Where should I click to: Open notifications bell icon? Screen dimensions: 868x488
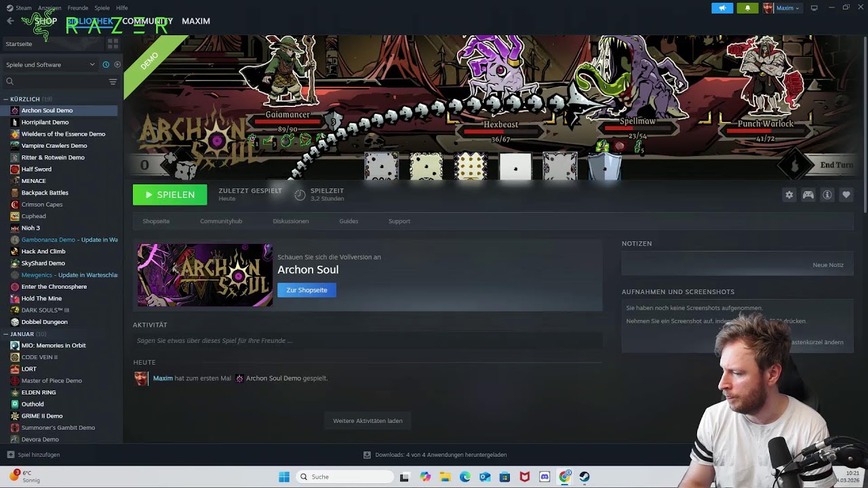pos(747,8)
